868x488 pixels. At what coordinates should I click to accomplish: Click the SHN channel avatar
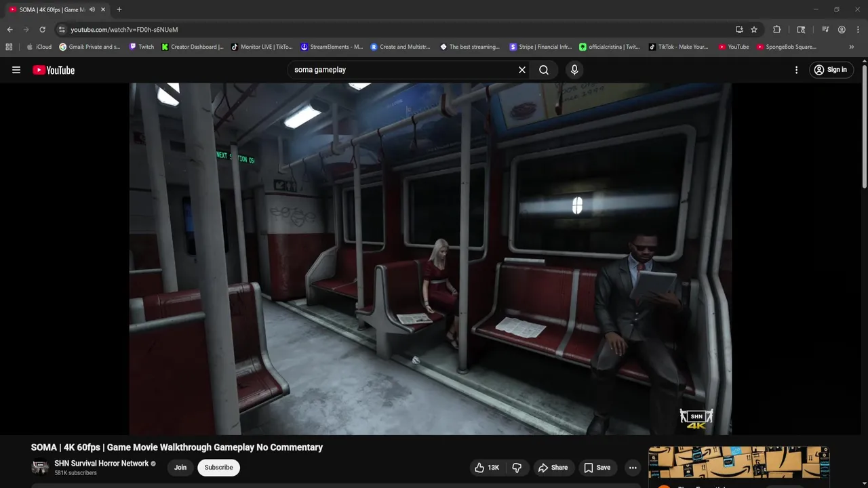pos(40,468)
